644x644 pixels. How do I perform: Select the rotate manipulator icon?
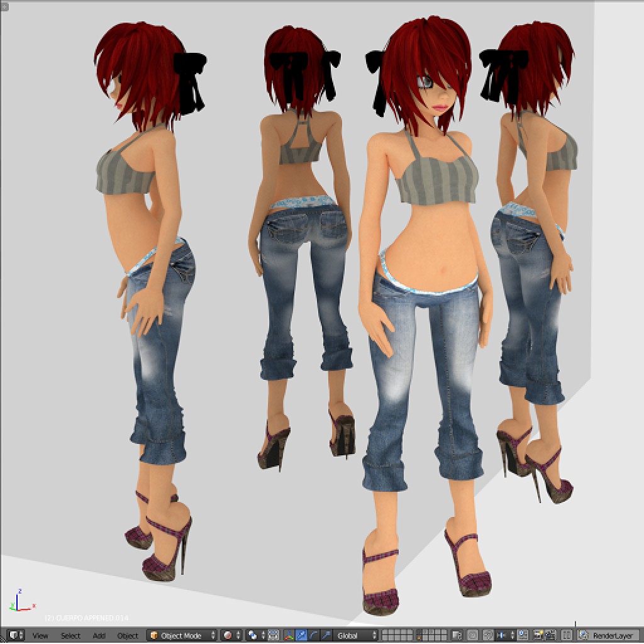[x=313, y=635]
